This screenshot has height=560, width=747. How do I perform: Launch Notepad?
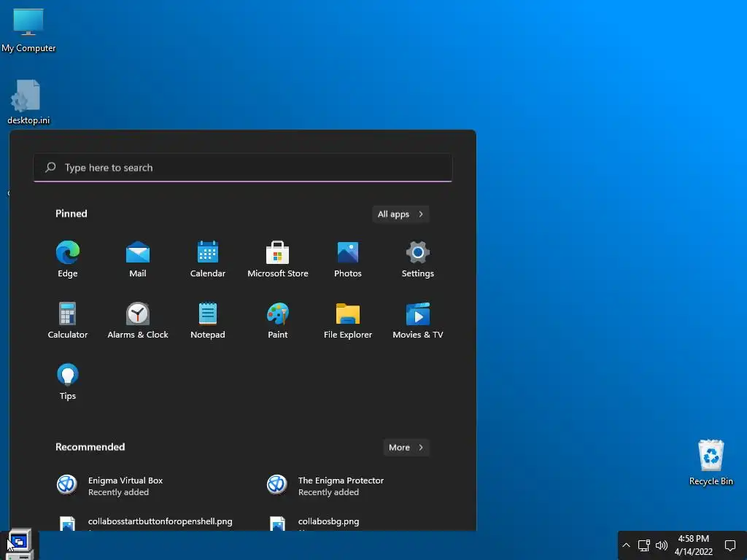tap(208, 321)
